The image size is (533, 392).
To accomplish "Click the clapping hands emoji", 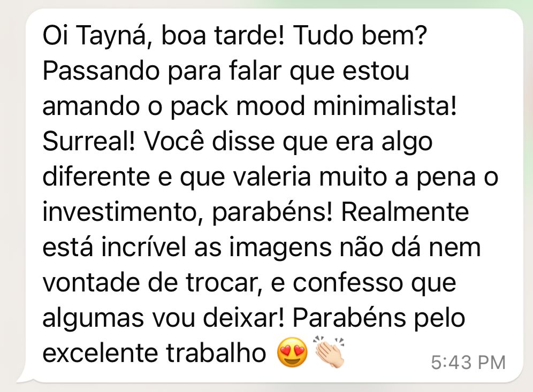I will tap(330, 351).
